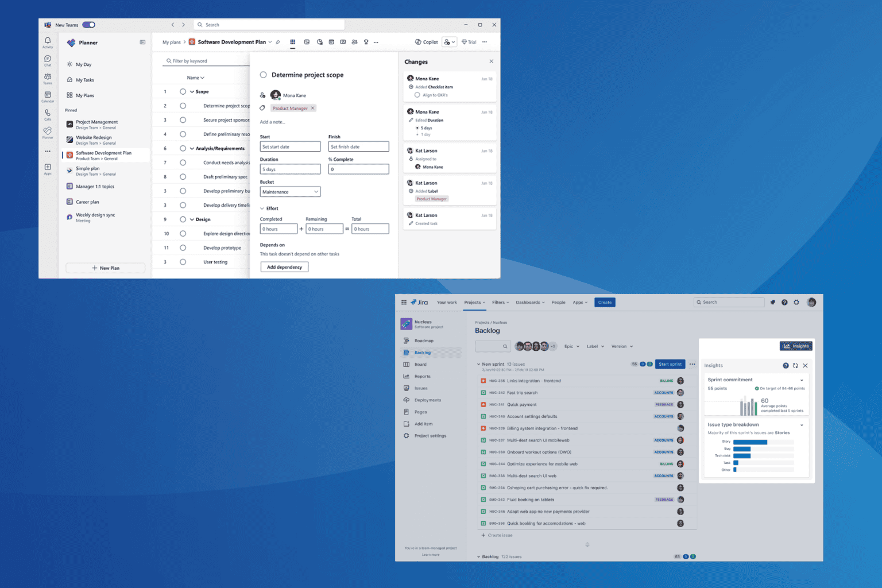Open Roadmap in the Jira sidebar
Viewport: 882px width, 588px height.
(x=424, y=341)
